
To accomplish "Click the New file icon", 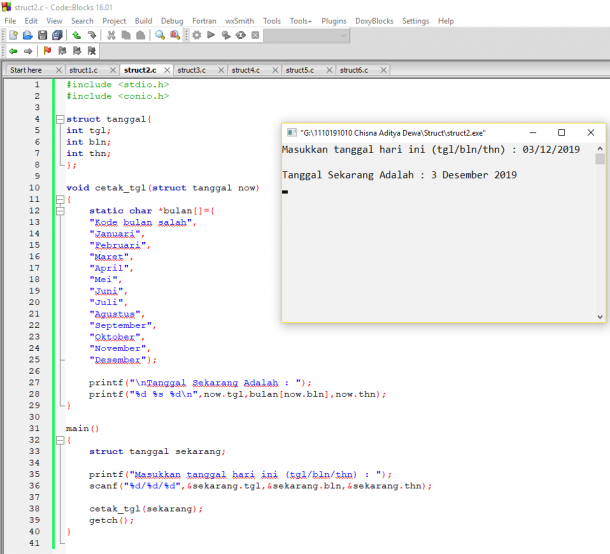I will click(x=13, y=35).
